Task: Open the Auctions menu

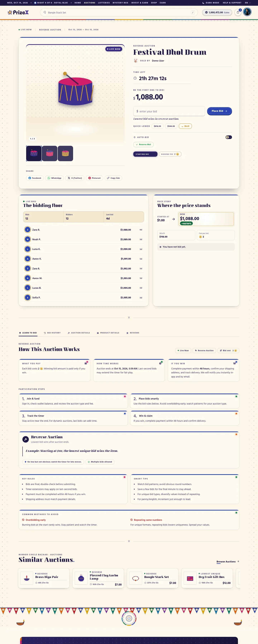Action: click(89, 3)
